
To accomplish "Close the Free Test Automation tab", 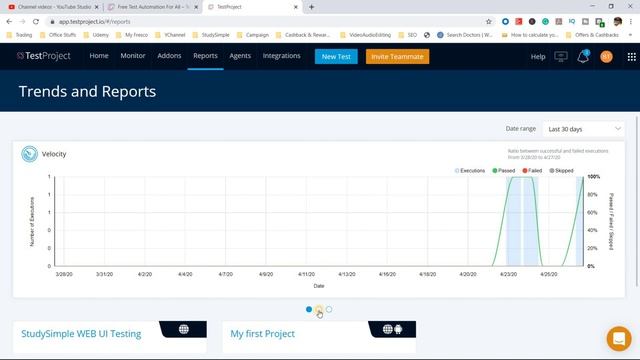I will click(196, 7).
